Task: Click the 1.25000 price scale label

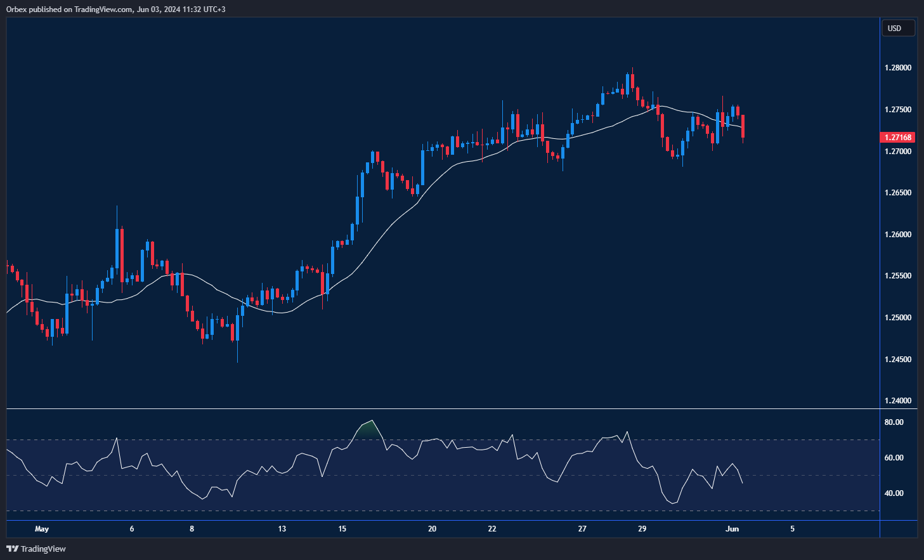Action: click(x=897, y=318)
